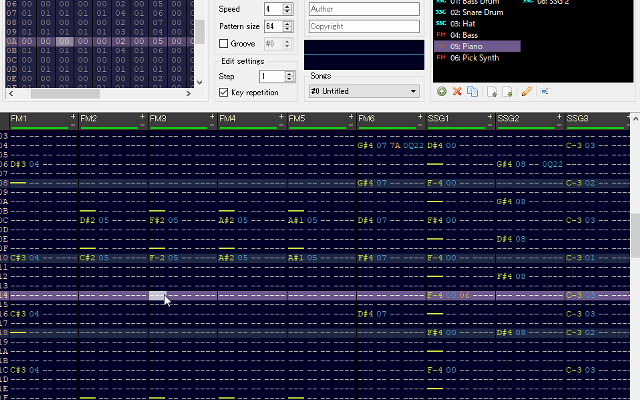Click the minus icon on FM6 header

pos(420,124)
